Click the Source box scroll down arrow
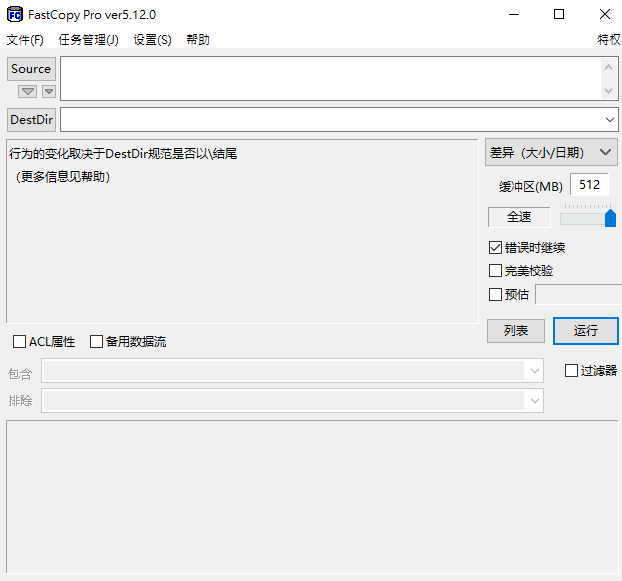This screenshot has height=581, width=622. pyautogui.click(x=608, y=91)
